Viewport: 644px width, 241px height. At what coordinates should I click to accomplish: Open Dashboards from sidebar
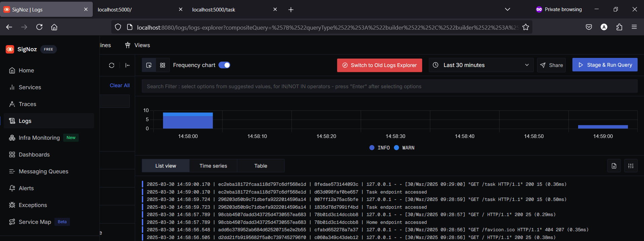(34, 154)
